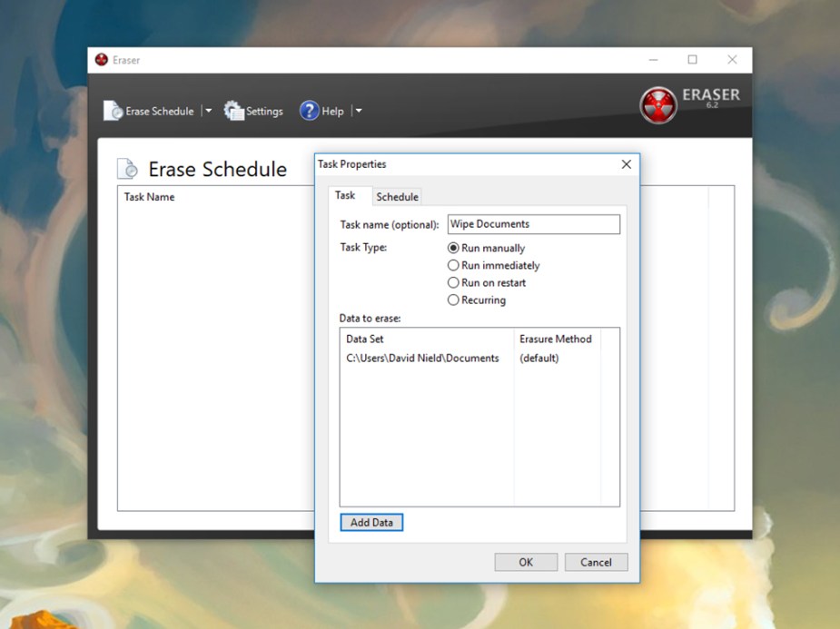Close the Task Properties dialog with X
840x629 pixels.
[x=626, y=164]
